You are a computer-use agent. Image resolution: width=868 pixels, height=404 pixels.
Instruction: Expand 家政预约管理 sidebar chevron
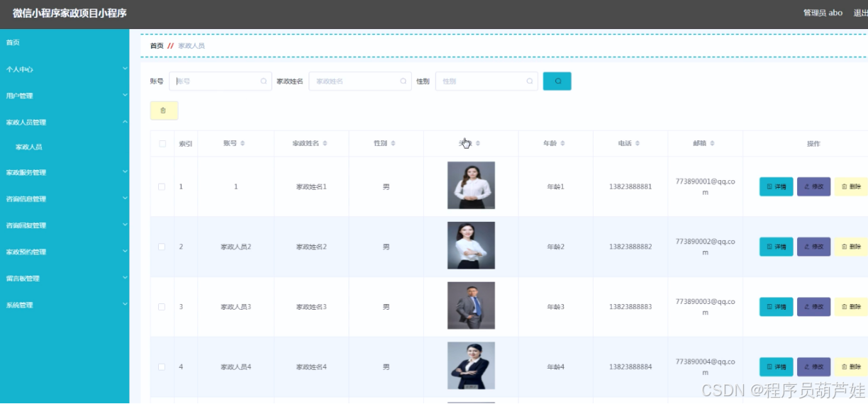coord(125,252)
